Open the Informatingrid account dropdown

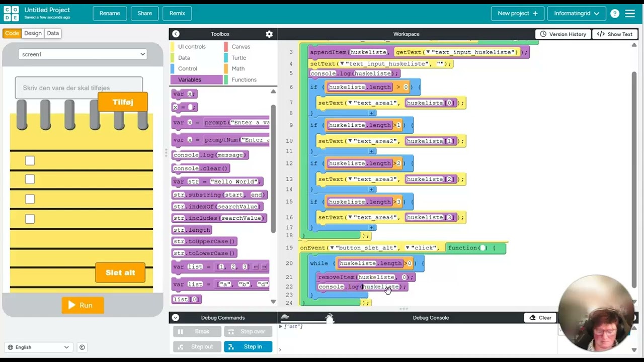tap(577, 14)
